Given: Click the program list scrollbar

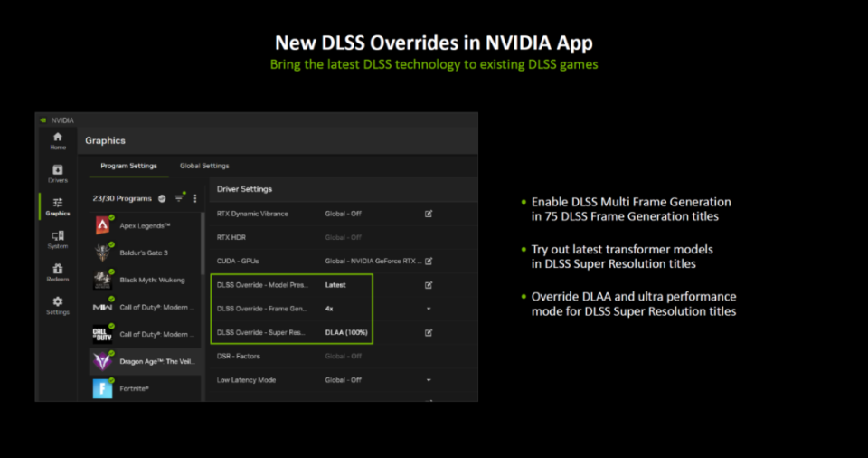Looking at the screenshot, I should (x=203, y=243).
